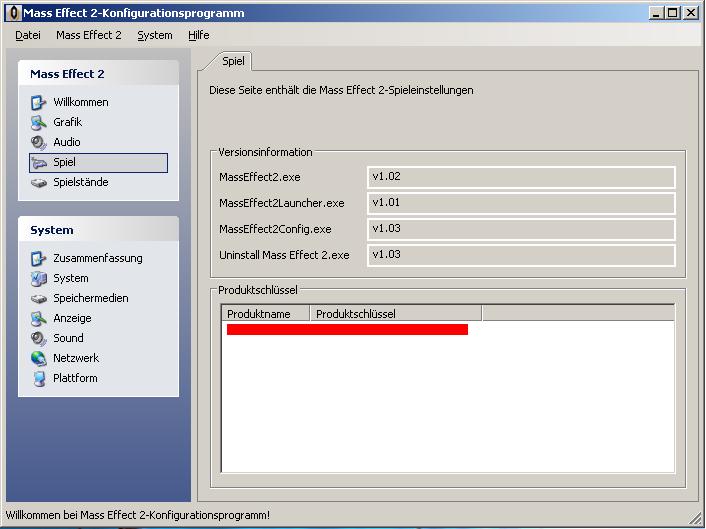The height and width of the screenshot is (529, 706).
Task: Open the Hilfe menu
Action: click(x=198, y=35)
